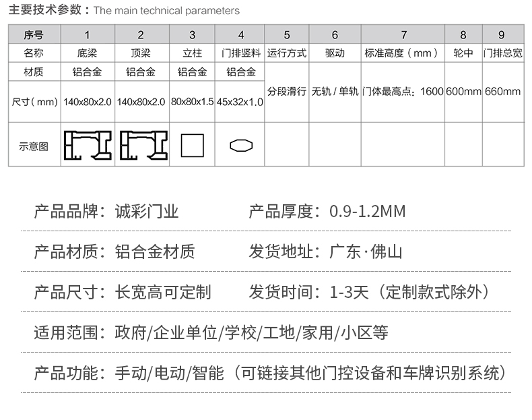
Task: Click the '45x32x1.0' dimension cell
Action: pyautogui.click(x=240, y=102)
